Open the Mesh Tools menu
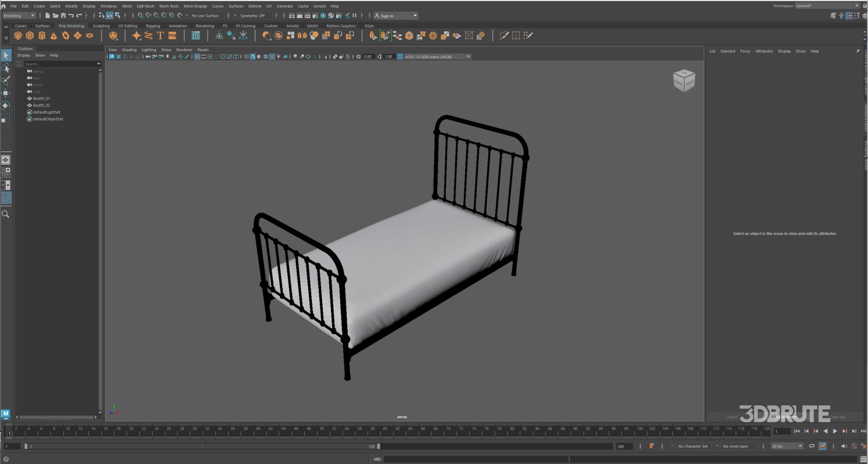Viewport: 868px width, 464px height. click(x=169, y=6)
